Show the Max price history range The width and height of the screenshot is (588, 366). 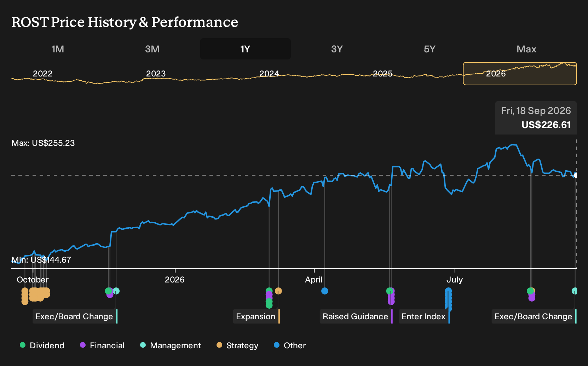[x=526, y=49]
